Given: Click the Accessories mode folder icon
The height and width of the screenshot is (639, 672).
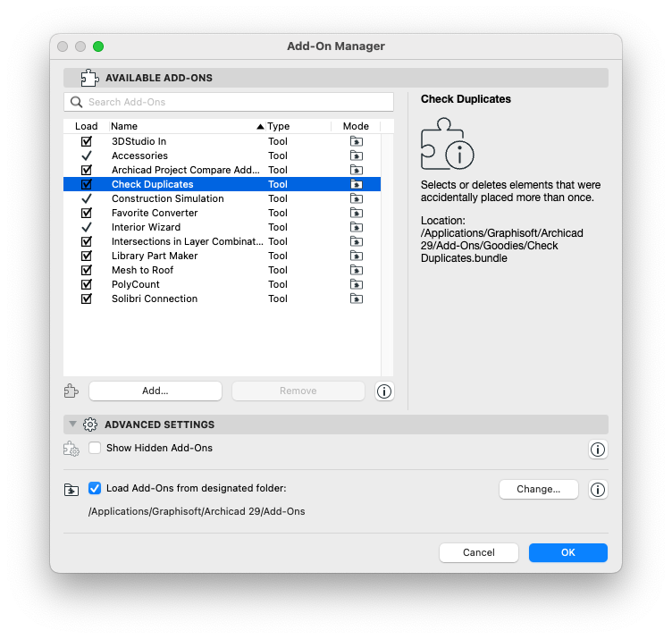Looking at the screenshot, I should point(357,156).
